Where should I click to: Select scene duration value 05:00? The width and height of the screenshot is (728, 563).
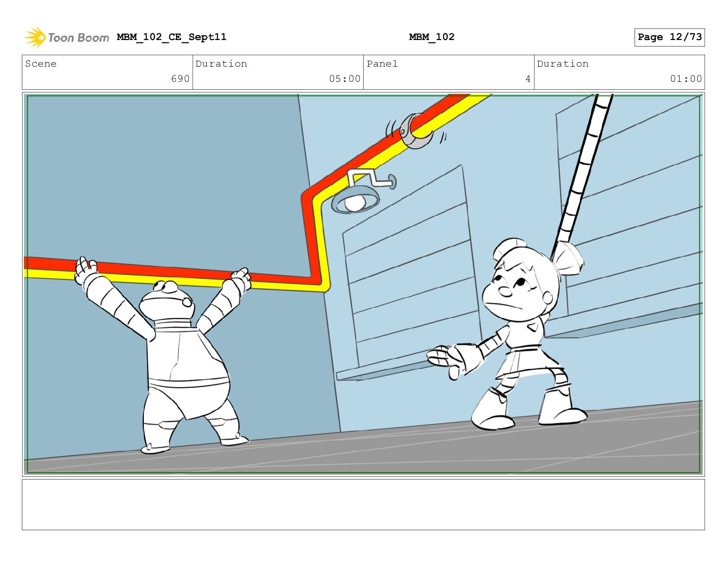[x=345, y=79]
